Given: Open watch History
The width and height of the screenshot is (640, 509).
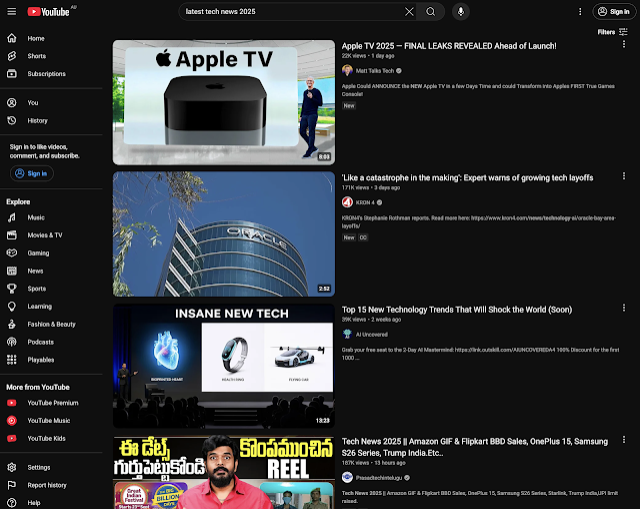Looking at the screenshot, I should point(37,120).
